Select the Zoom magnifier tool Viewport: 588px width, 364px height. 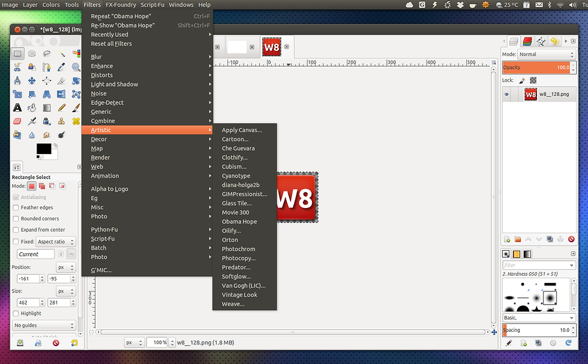click(x=76, y=67)
